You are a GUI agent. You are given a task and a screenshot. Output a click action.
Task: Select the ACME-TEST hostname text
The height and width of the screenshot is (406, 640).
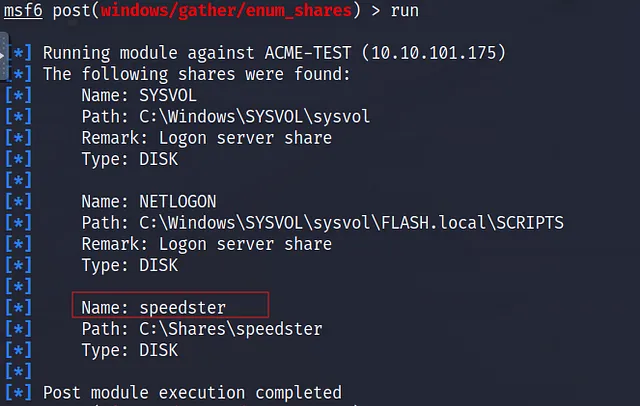click(308, 53)
